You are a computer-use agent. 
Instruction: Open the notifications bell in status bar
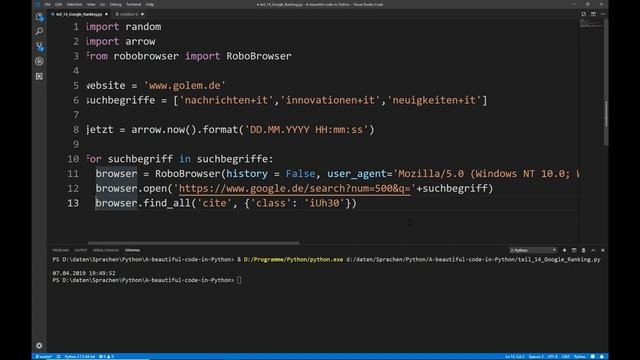click(x=602, y=357)
